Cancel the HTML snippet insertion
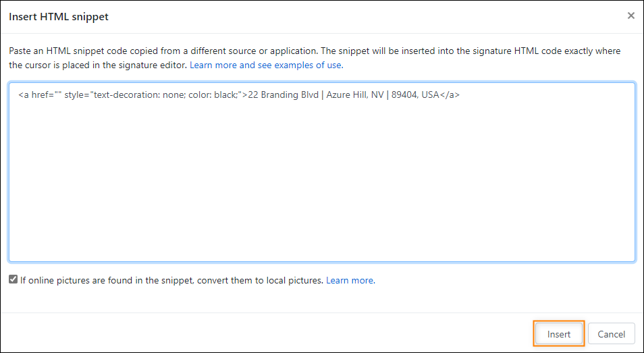Image resolution: width=644 pixels, height=353 pixels. pyautogui.click(x=611, y=334)
